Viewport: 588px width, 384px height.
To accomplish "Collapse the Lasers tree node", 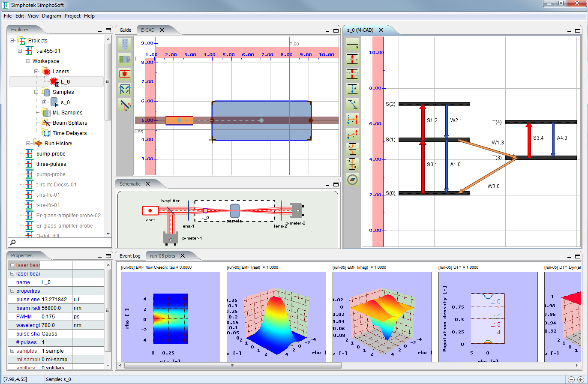I will point(36,72).
